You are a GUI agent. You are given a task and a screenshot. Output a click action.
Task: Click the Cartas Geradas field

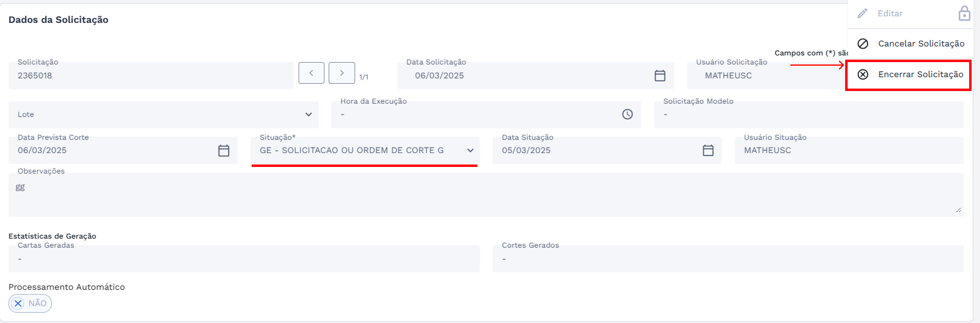tap(243, 259)
